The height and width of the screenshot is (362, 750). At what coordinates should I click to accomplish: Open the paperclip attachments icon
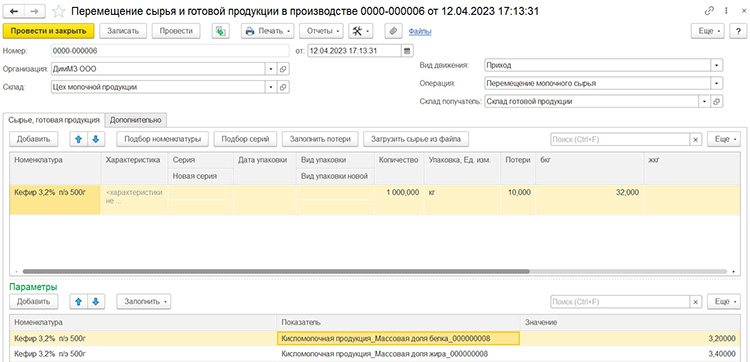pos(393,31)
